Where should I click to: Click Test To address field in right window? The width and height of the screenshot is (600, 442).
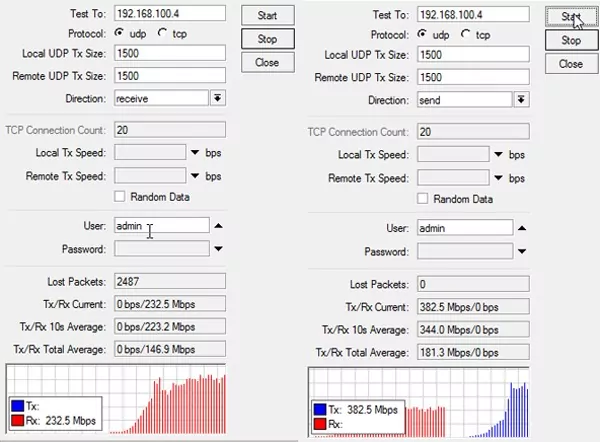coord(473,15)
